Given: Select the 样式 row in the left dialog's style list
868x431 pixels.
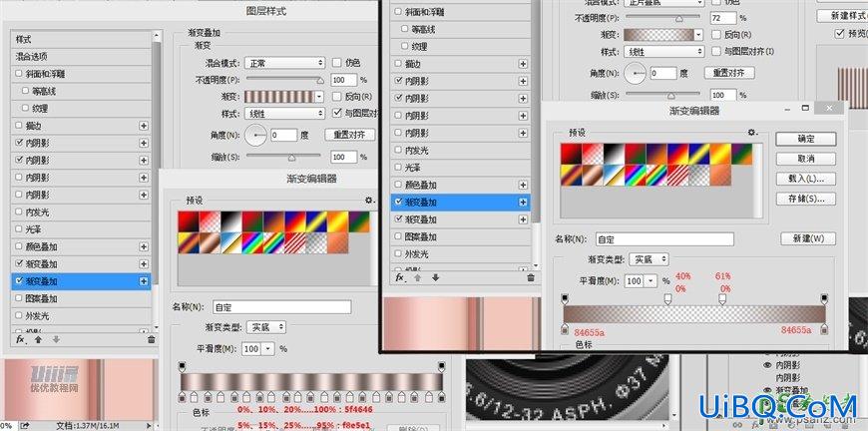Looking at the screenshot, I should [81, 39].
